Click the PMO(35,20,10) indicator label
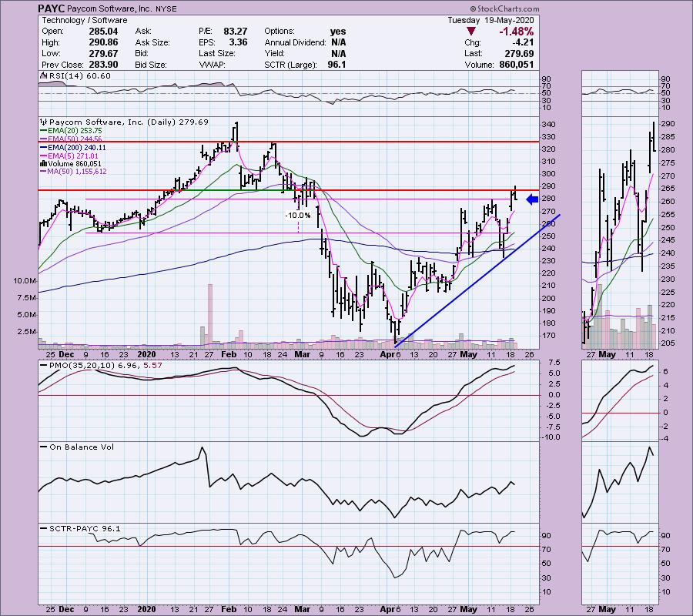 tap(105, 366)
